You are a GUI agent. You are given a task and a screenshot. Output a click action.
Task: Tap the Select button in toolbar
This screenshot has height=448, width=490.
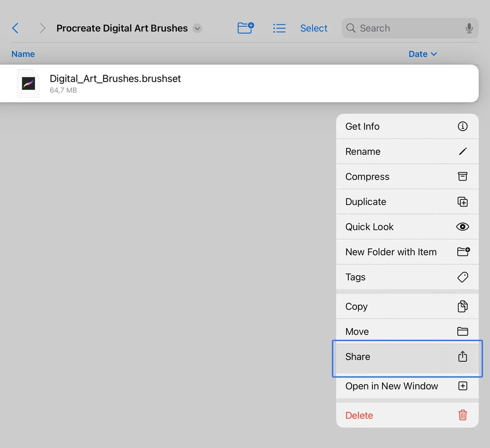[x=314, y=28]
